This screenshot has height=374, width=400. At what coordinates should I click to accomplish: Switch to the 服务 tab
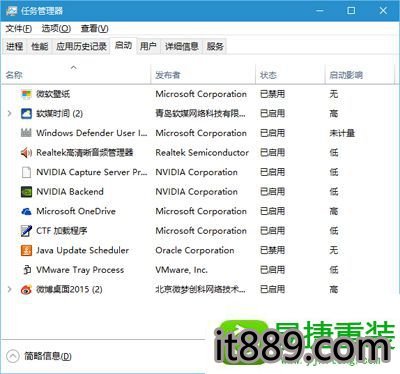point(215,46)
